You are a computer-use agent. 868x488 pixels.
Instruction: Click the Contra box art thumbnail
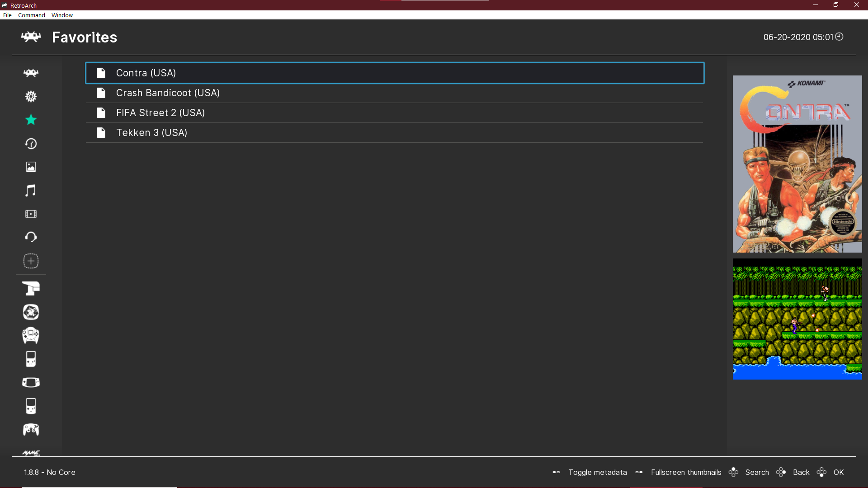click(x=797, y=164)
